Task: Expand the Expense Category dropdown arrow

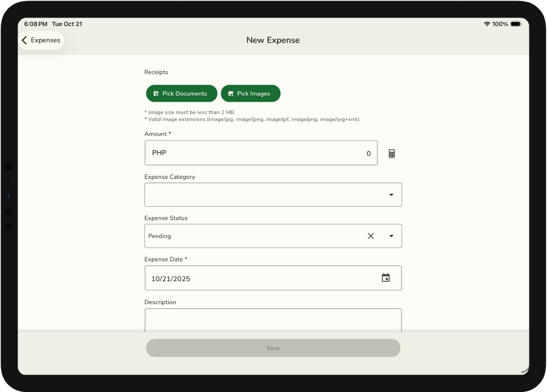Action: tap(391, 195)
